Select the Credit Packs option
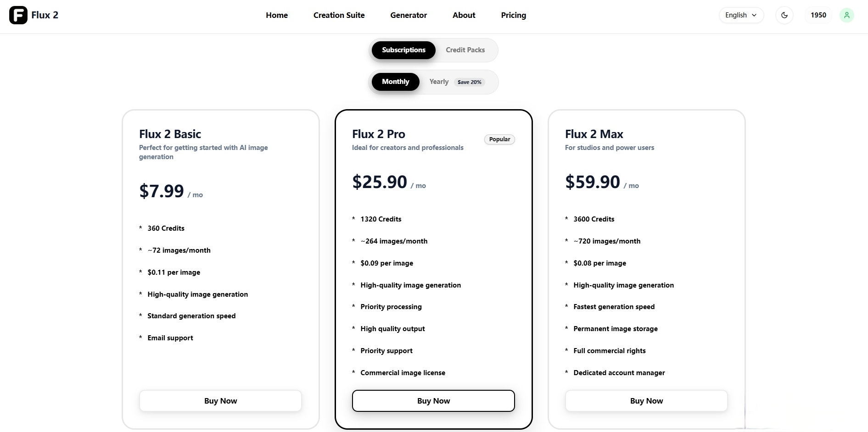 click(465, 50)
